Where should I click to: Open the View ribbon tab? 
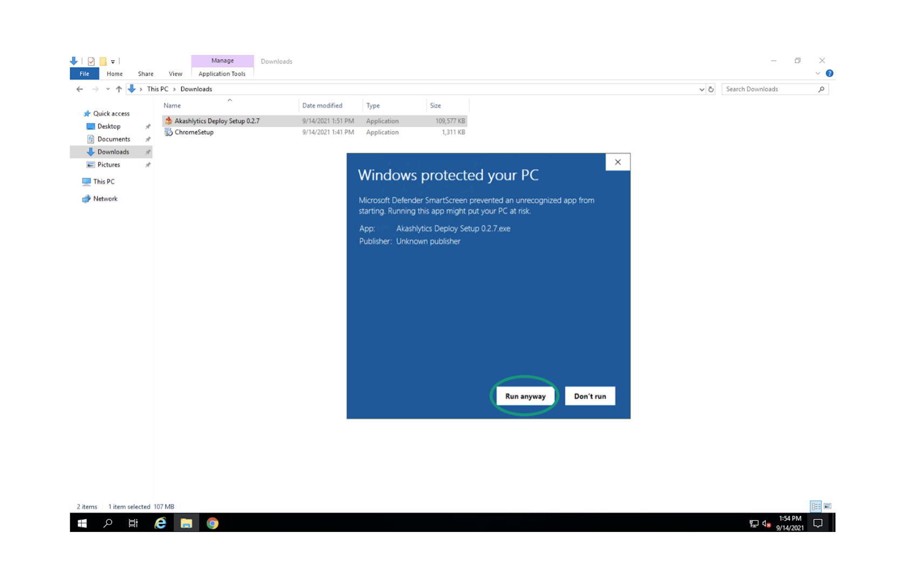(x=175, y=74)
